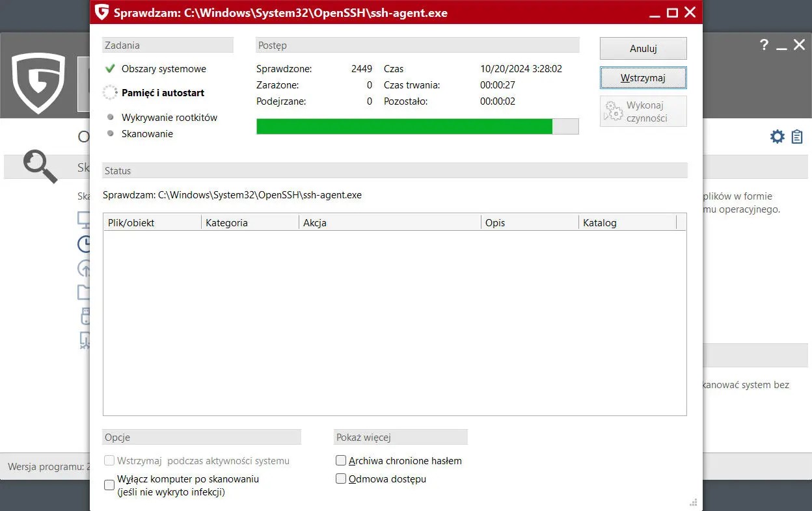Viewport: 812px width, 511px height.
Task: Click the green scan progress bar
Action: coord(403,126)
